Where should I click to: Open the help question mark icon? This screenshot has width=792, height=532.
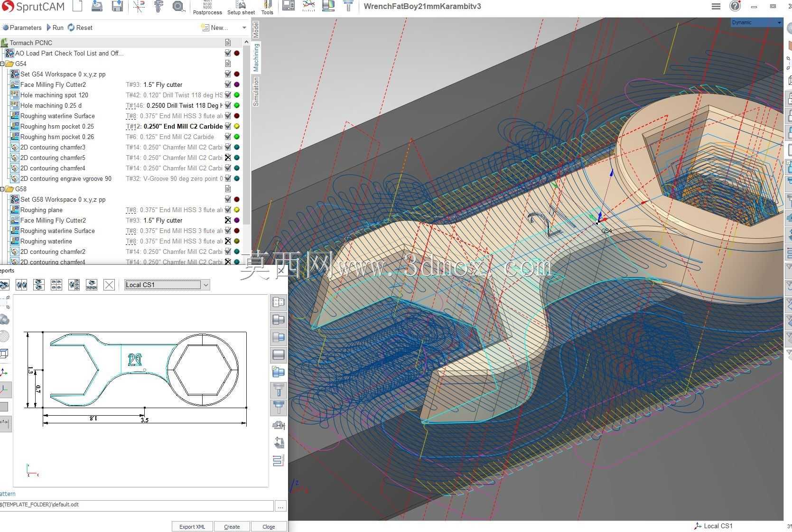click(x=735, y=6)
